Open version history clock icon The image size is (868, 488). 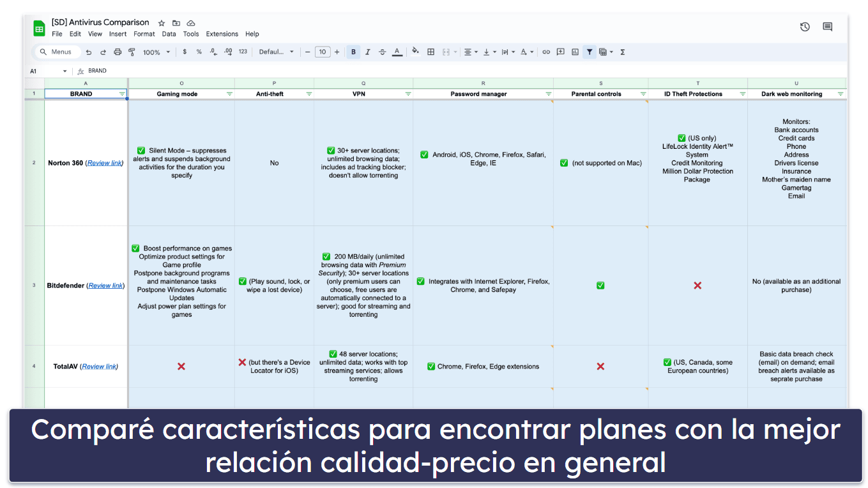(805, 27)
